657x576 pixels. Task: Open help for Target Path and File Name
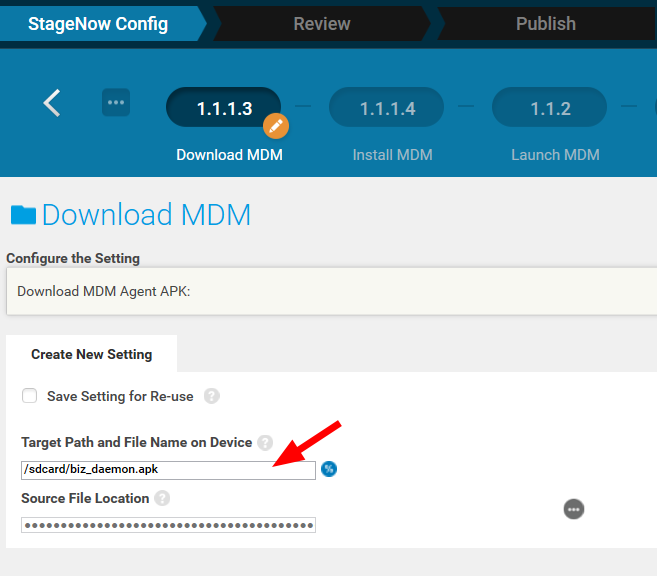[x=265, y=442]
